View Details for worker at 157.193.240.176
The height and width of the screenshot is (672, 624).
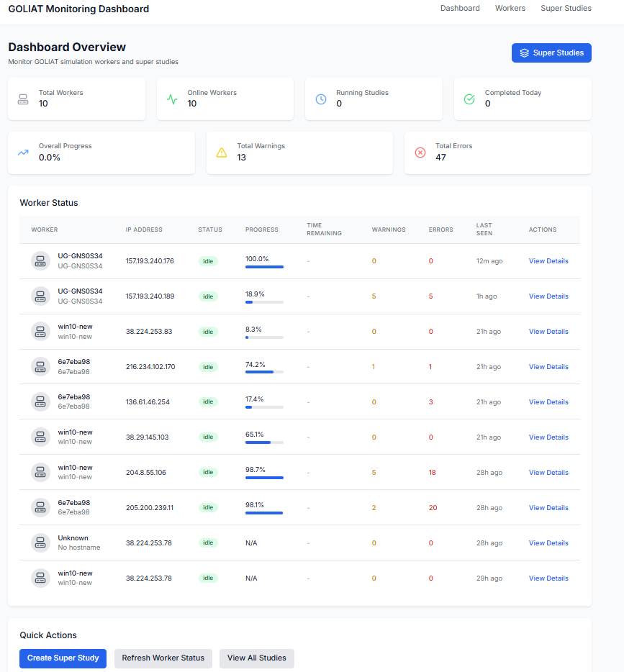click(548, 260)
